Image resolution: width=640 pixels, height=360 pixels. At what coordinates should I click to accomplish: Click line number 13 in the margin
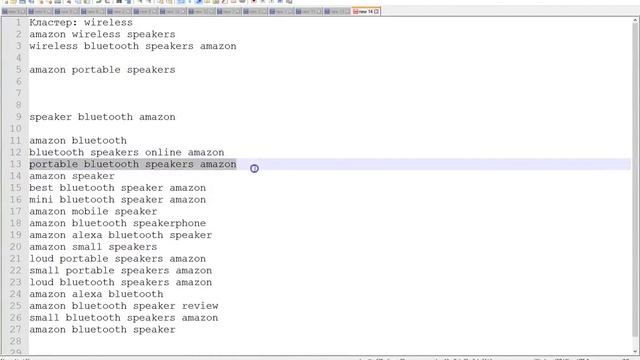[16, 164]
